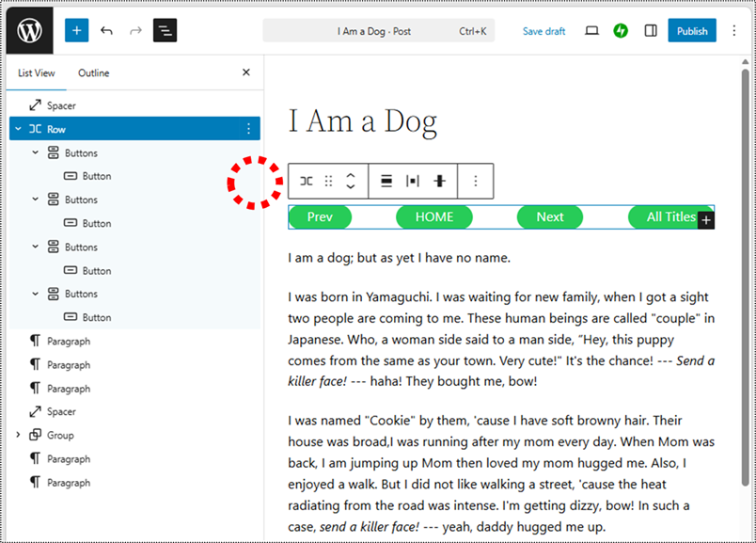Viewport: 756px width, 543px height.
Task: Select the List View tab
Action: (x=37, y=72)
